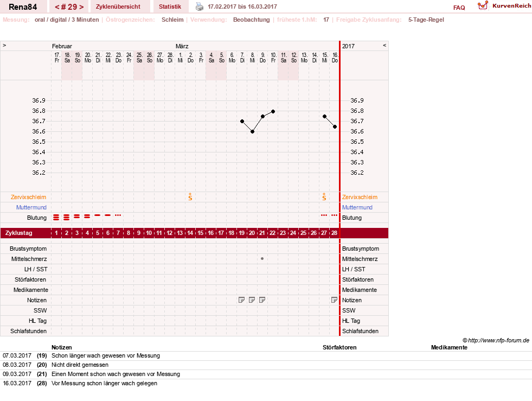Click the chart's top-left expand arrow

coord(4,46)
